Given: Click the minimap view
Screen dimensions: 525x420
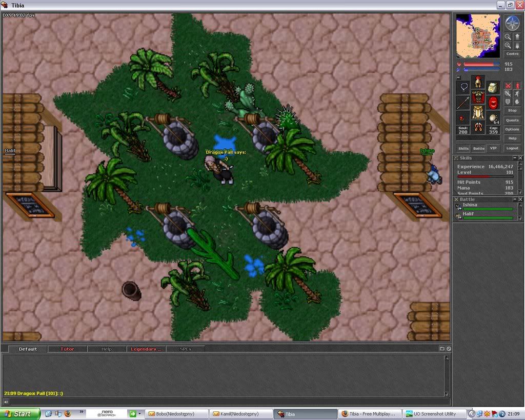Looking at the screenshot, I should pos(478,36).
